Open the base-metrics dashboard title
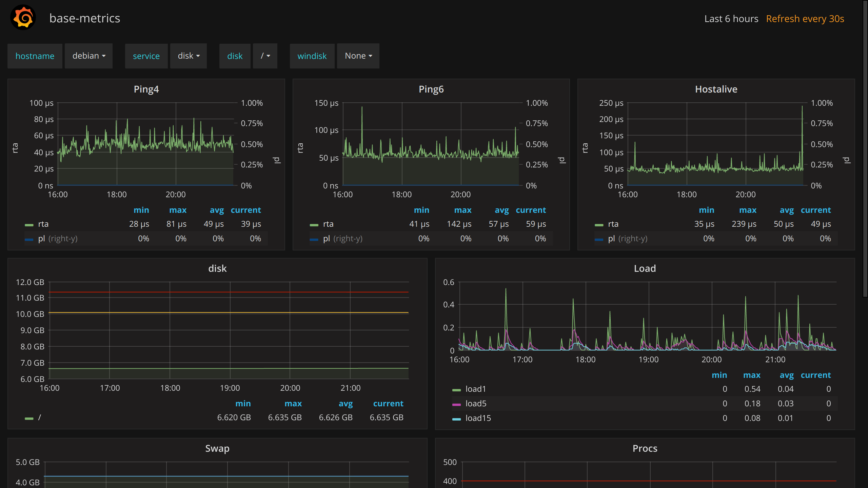Image resolution: width=868 pixels, height=488 pixels. 85,18
